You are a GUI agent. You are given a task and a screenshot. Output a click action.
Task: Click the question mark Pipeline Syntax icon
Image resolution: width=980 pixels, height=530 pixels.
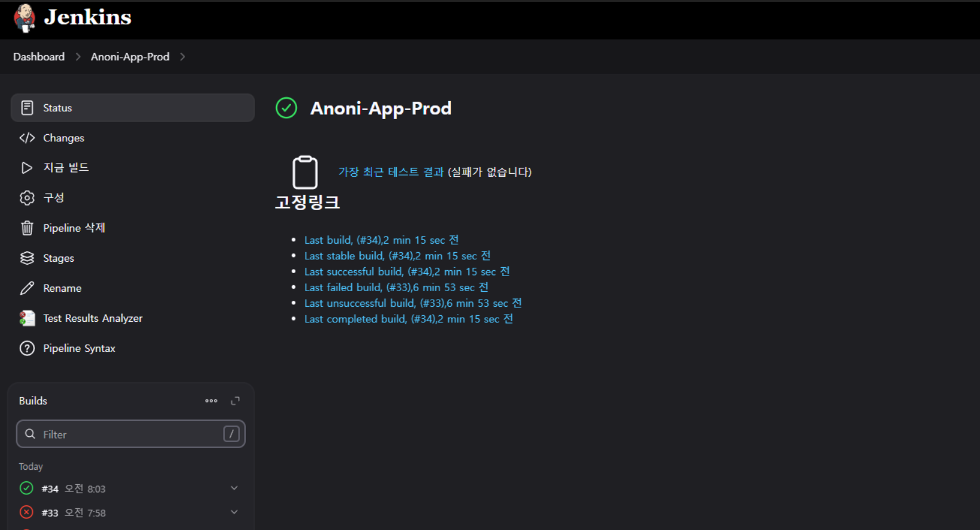click(27, 348)
